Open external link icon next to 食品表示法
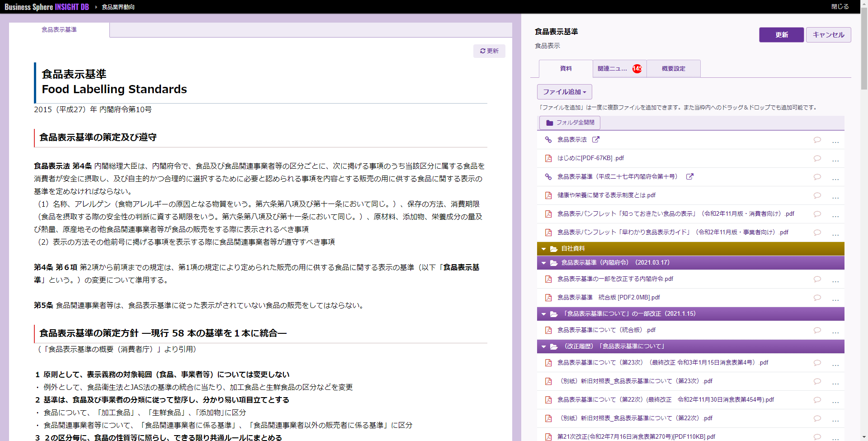 (x=596, y=140)
